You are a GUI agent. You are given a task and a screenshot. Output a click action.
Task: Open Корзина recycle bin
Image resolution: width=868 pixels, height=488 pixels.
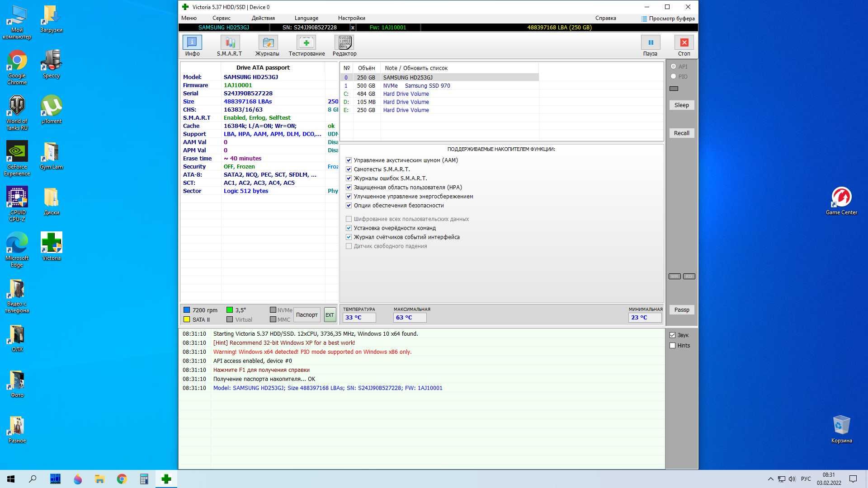[x=841, y=429]
